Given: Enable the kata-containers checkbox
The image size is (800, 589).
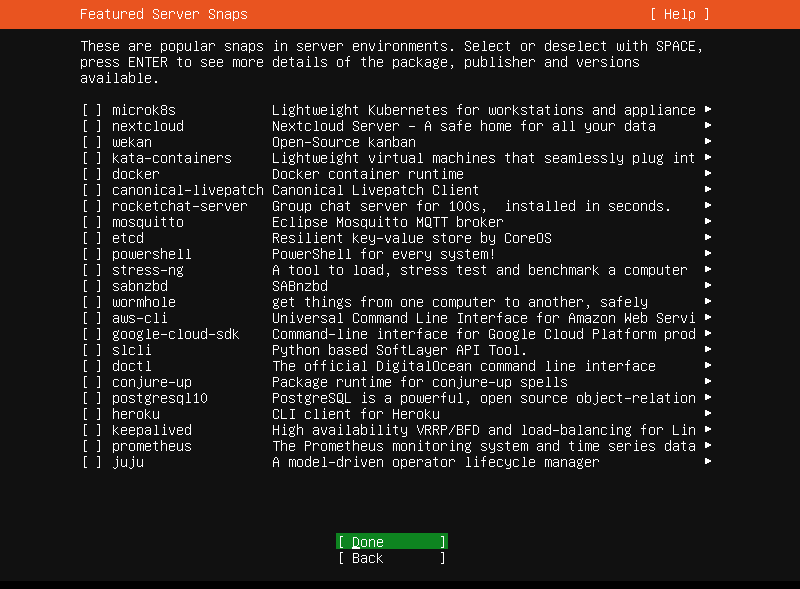Looking at the screenshot, I should (x=92, y=158).
